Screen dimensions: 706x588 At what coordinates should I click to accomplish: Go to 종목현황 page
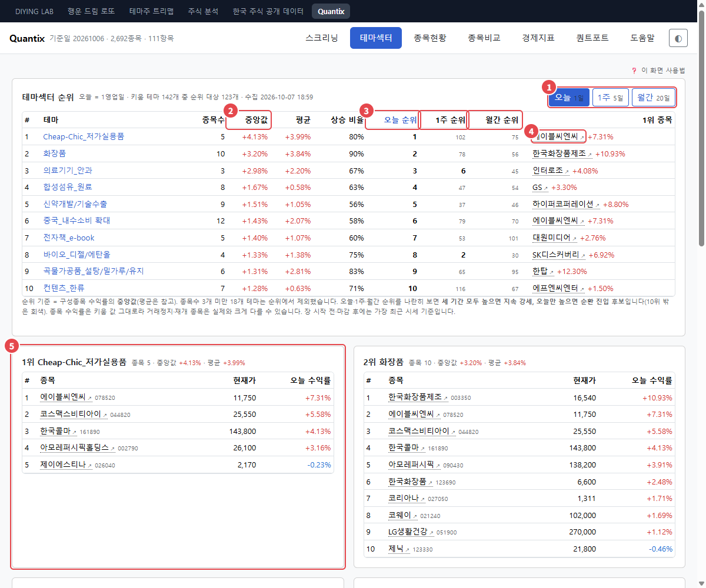point(430,38)
